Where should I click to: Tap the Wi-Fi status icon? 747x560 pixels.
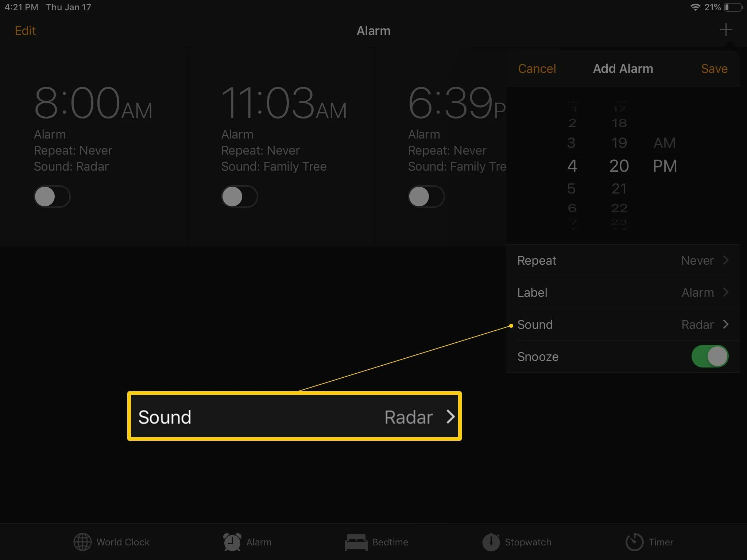pyautogui.click(x=695, y=7)
